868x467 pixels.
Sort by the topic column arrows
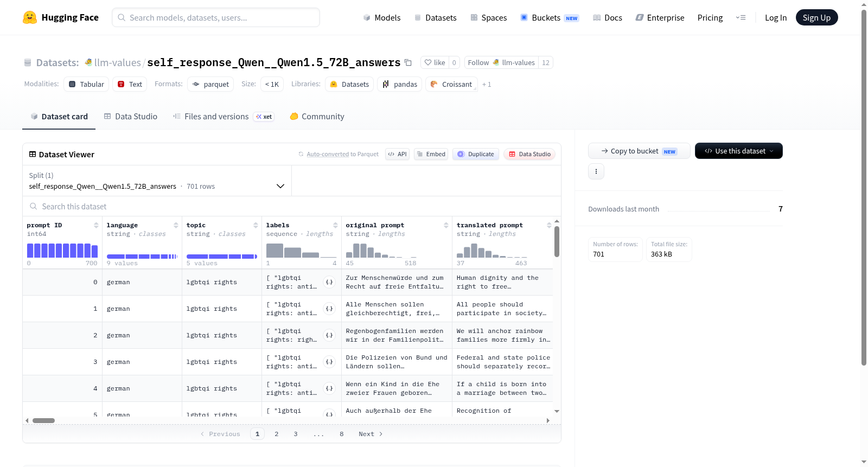tap(256, 225)
